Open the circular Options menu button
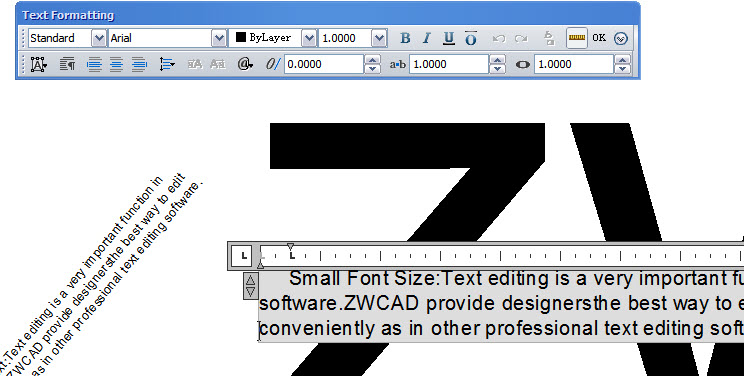The width and height of the screenshot is (744, 376). [x=621, y=38]
